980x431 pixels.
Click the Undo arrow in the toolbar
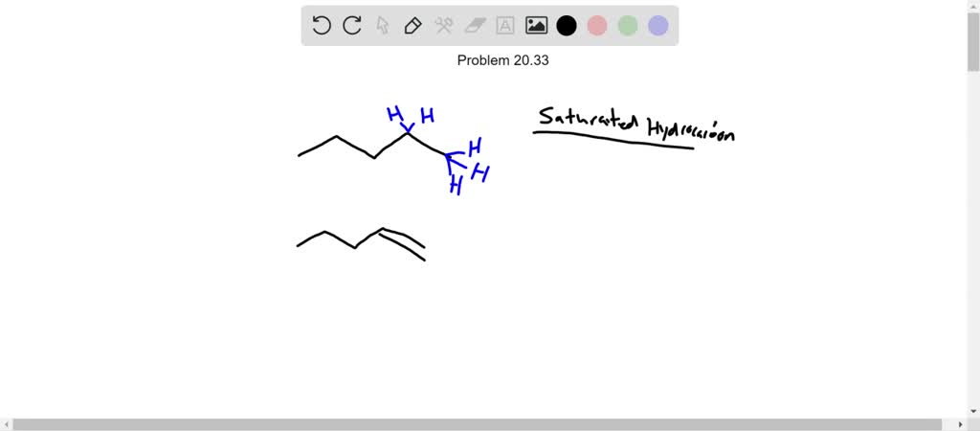[x=322, y=26]
